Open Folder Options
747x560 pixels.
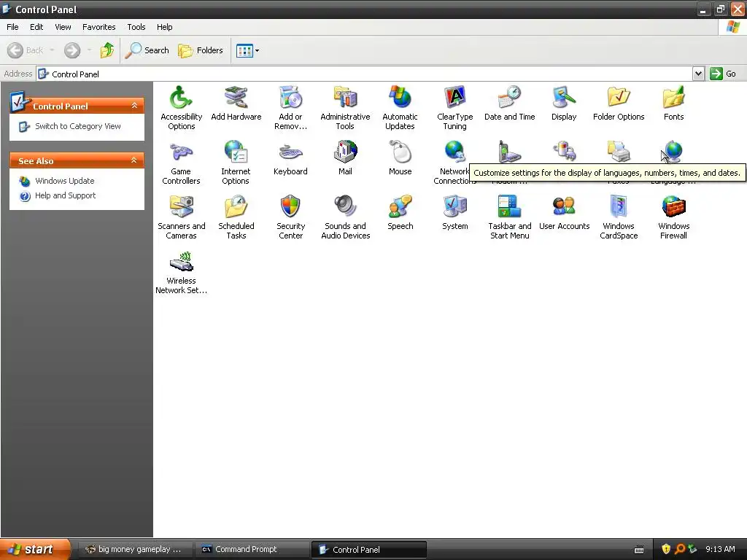[619, 104]
